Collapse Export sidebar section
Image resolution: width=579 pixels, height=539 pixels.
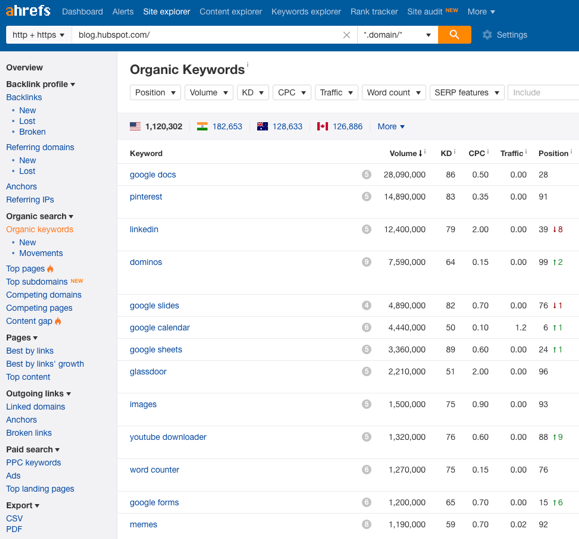[x=23, y=505]
